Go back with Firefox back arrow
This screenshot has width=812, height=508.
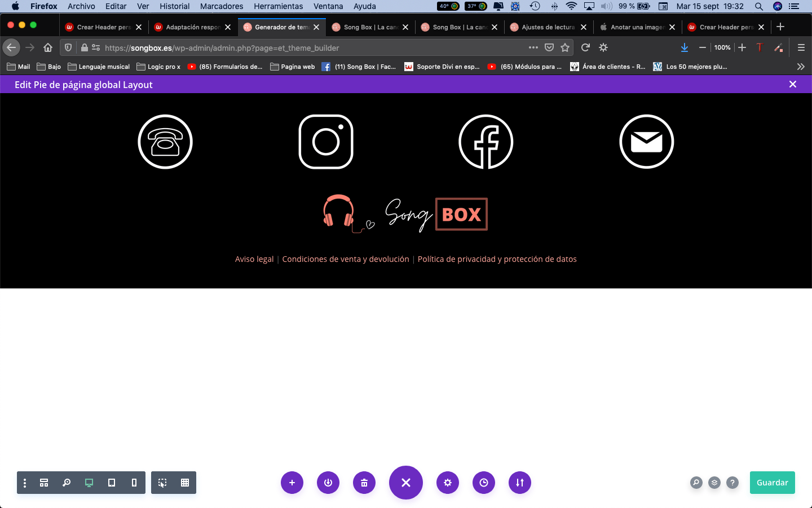click(x=11, y=47)
